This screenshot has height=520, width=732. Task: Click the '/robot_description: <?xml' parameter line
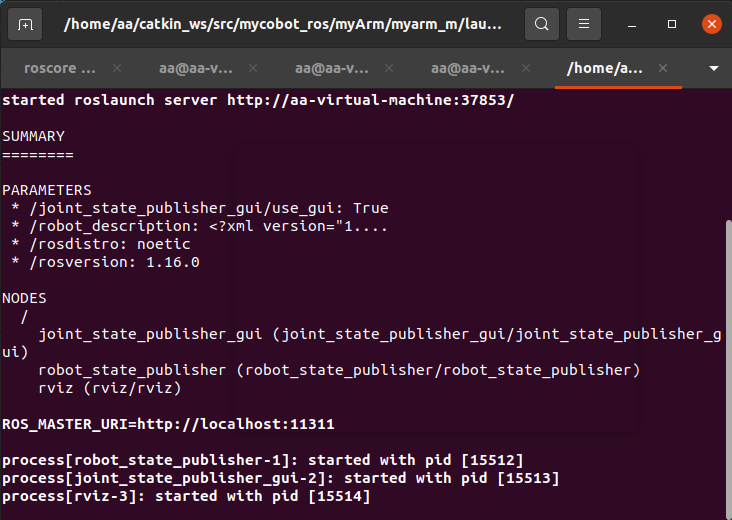coord(199,226)
